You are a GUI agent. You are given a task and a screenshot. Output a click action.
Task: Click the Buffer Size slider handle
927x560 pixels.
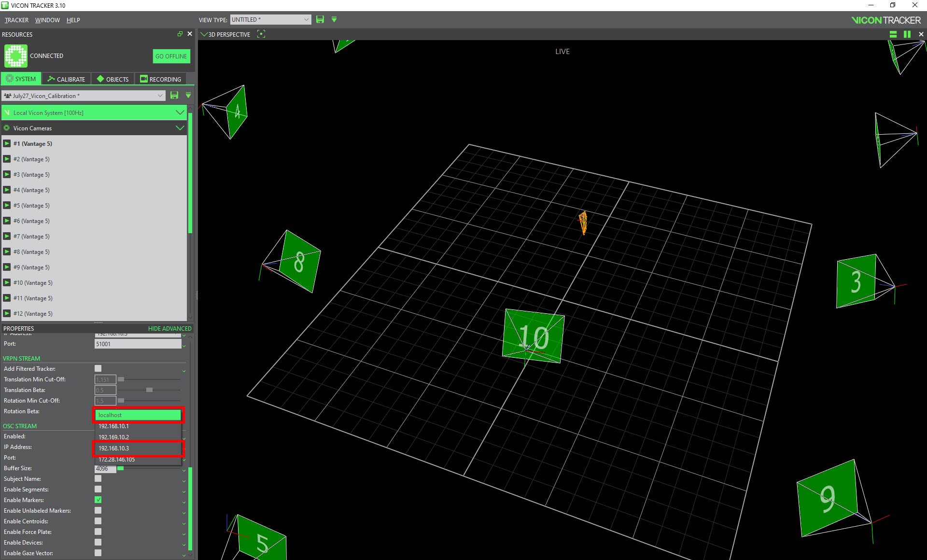[121, 469]
